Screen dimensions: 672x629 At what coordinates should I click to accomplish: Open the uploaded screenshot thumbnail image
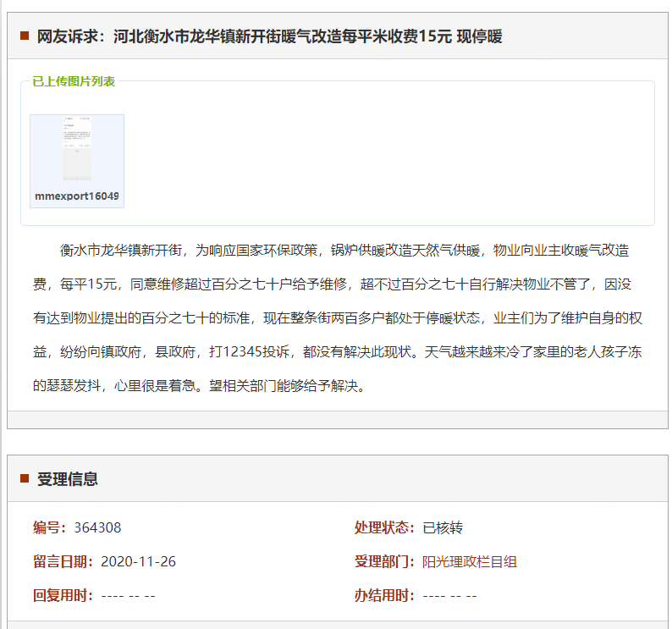pyautogui.click(x=77, y=150)
